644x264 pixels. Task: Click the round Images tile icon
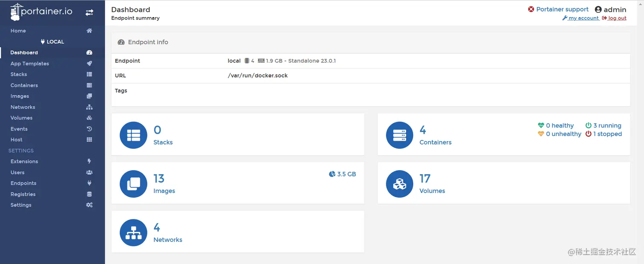coord(133,184)
